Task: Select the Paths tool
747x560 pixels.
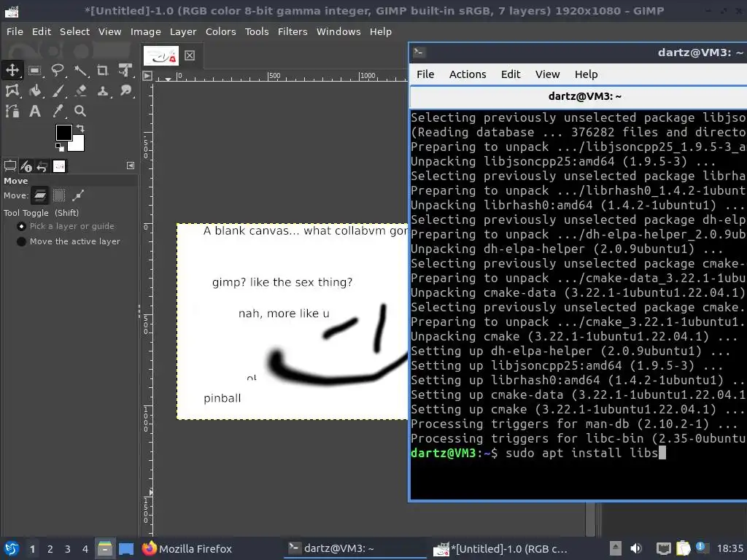Action: pyautogui.click(x=12, y=111)
